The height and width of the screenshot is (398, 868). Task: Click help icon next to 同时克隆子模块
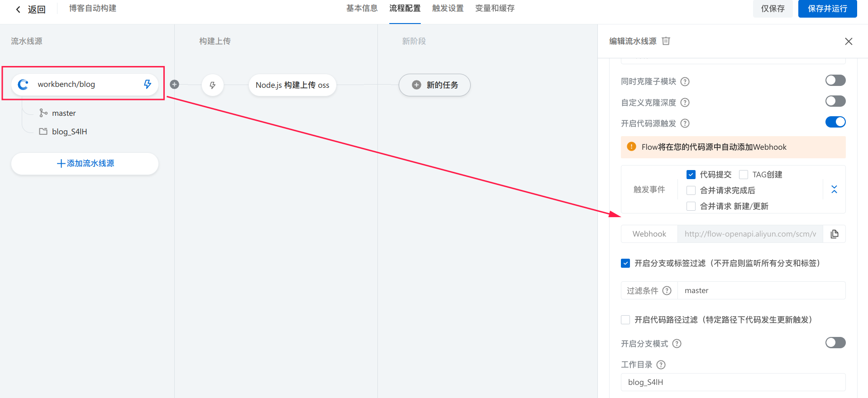(x=685, y=82)
